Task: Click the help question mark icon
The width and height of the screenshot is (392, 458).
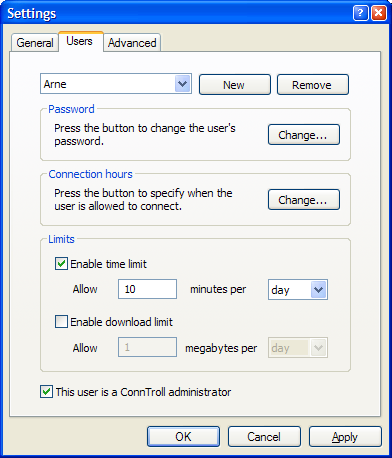Action: [x=360, y=13]
